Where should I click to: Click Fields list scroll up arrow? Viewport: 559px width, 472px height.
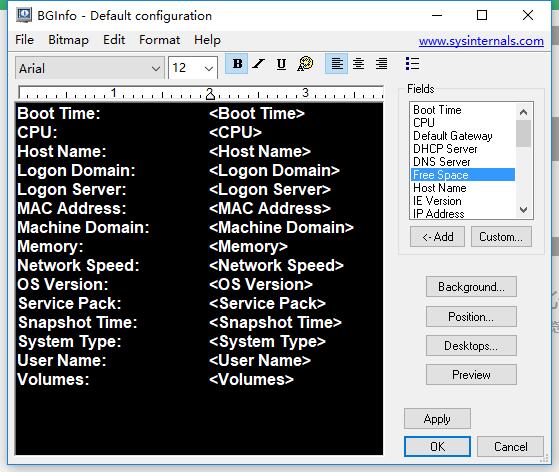click(523, 112)
